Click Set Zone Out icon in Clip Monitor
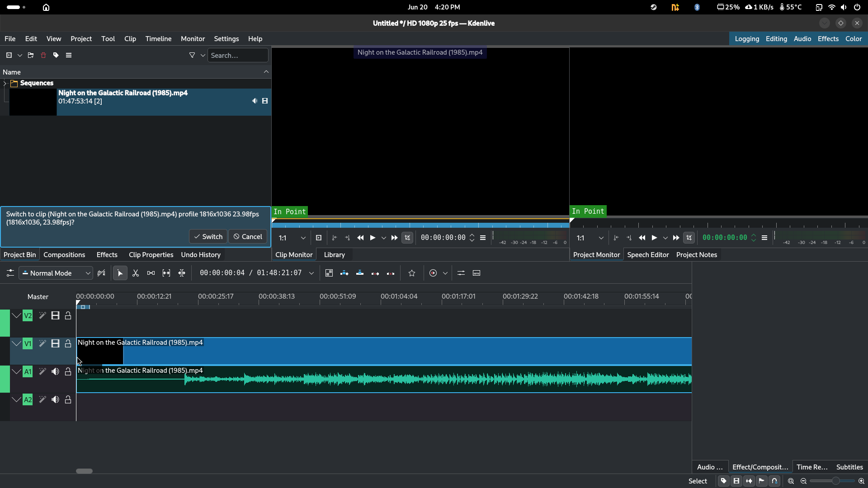The height and width of the screenshot is (488, 868). click(347, 238)
